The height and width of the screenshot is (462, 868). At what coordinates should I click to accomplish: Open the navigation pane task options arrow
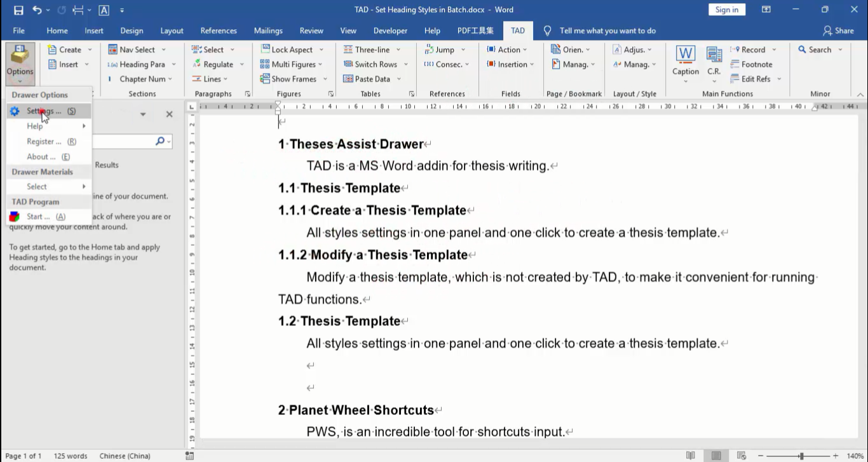143,114
